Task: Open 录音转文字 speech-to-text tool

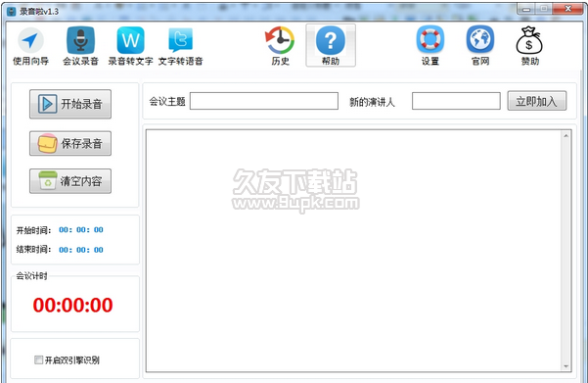Action: click(130, 46)
